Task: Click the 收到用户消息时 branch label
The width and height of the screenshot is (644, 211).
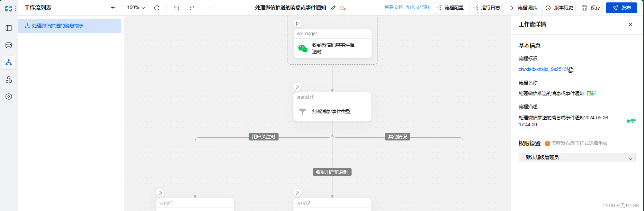Action: click(x=332, y=172)
